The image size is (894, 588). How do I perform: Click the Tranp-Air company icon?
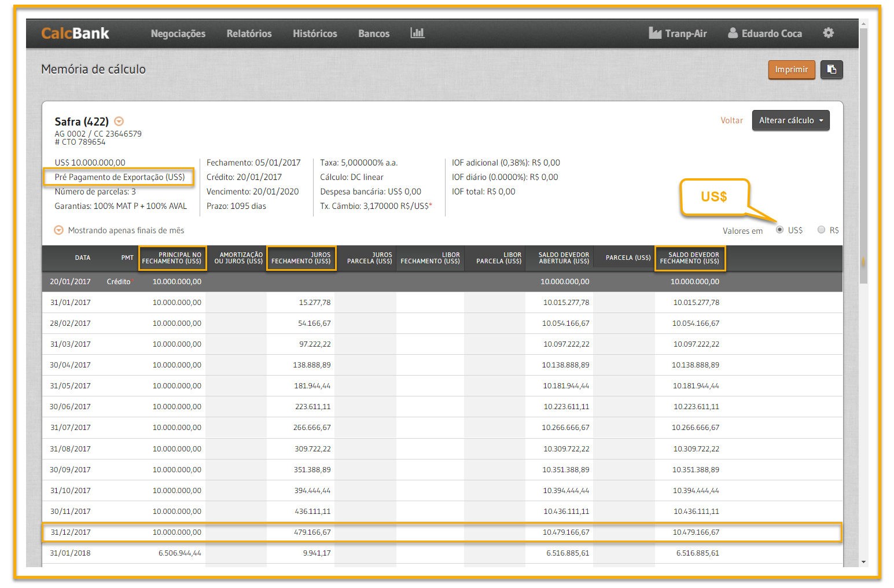(x=655, y=33)
